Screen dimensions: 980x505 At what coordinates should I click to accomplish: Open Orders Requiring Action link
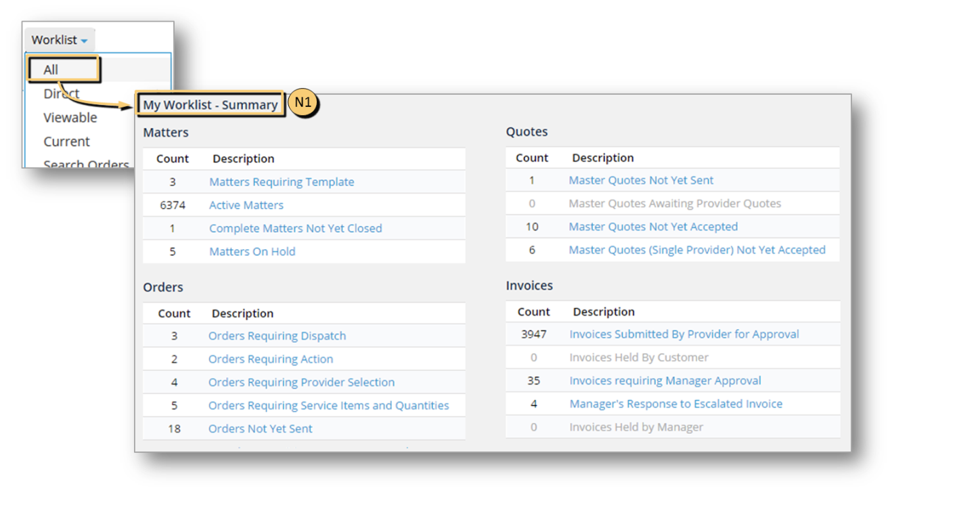(271, 359)
